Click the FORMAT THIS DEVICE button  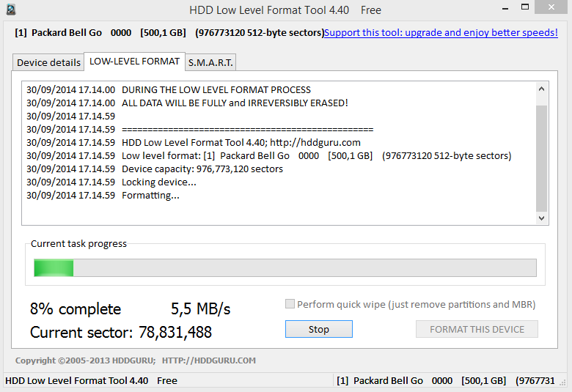(x=477, y=329)
